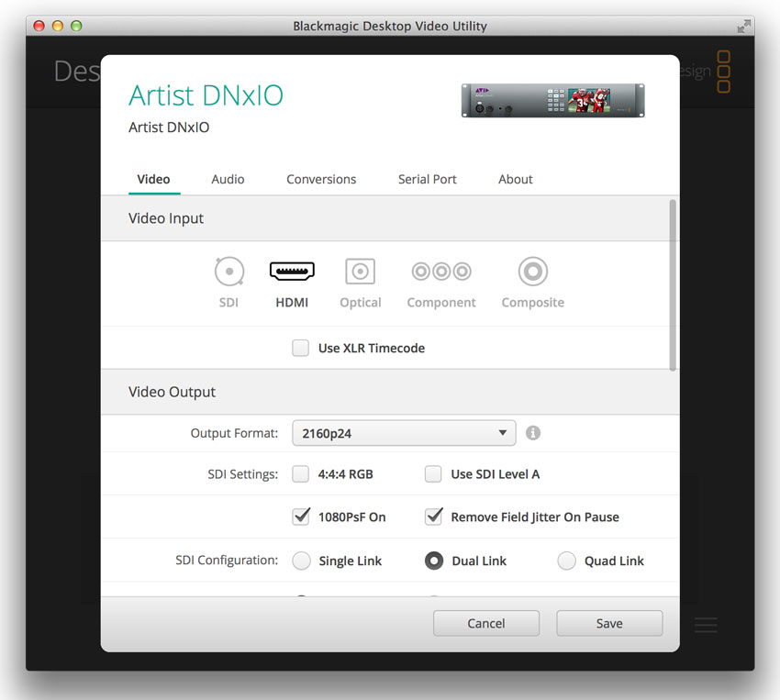Open the Serial Port tab
The height and width of the screenshot is (700, 780).
pyautogui.click(x=428, y=180)
